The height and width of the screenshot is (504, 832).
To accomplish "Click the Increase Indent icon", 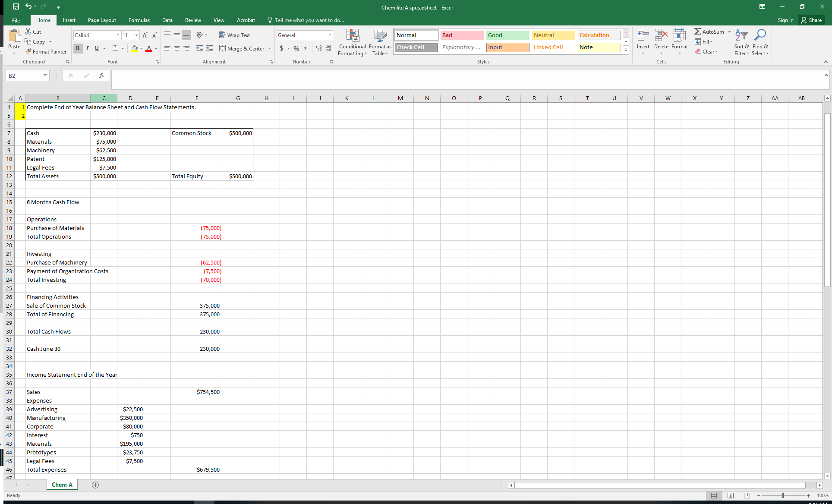I will coord(209,48).
